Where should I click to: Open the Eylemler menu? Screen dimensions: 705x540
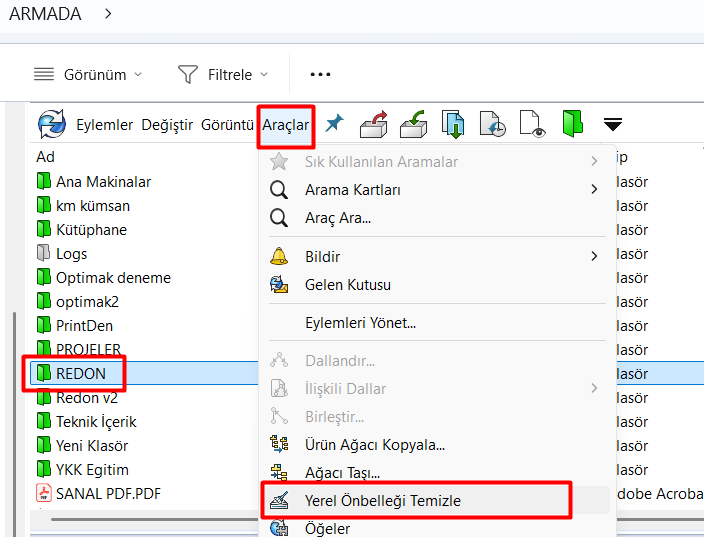pyautogui.click(x=104, y=125)
